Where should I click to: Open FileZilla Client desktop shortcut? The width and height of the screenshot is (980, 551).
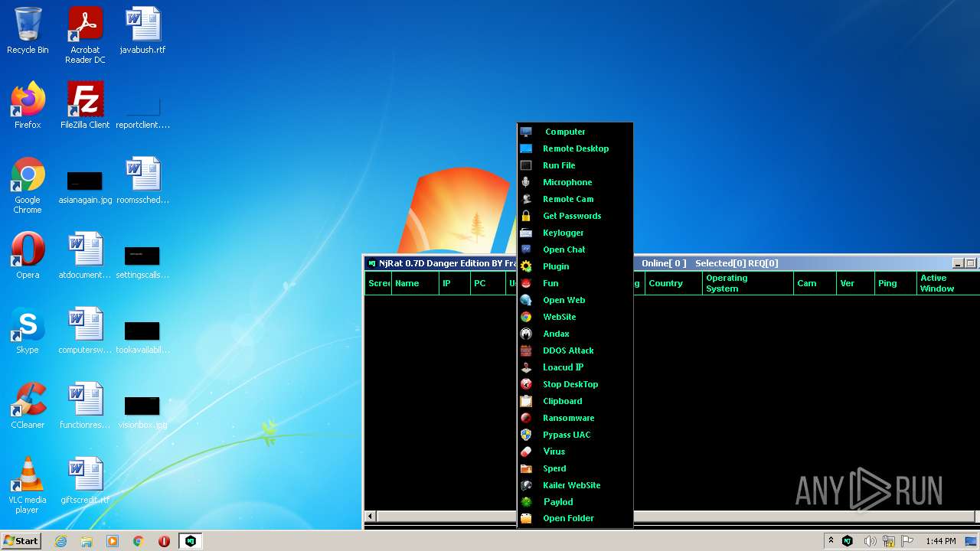(x=85, y=106)
